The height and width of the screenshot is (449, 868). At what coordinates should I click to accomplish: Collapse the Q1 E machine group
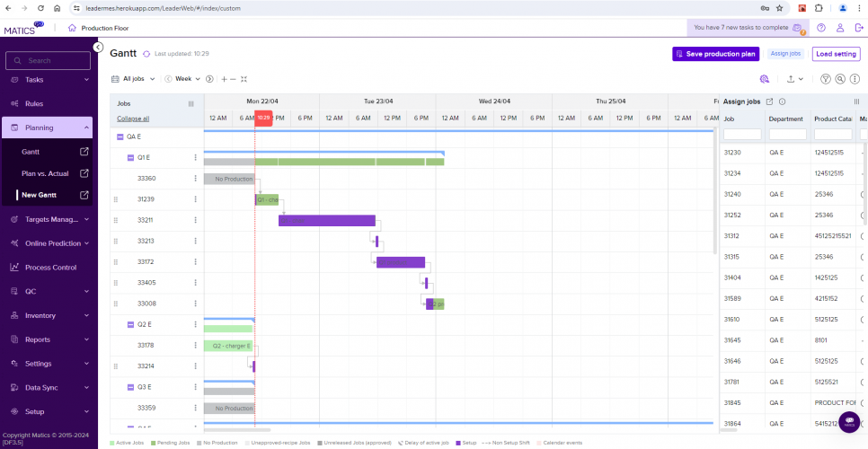[x=130, y=157]
